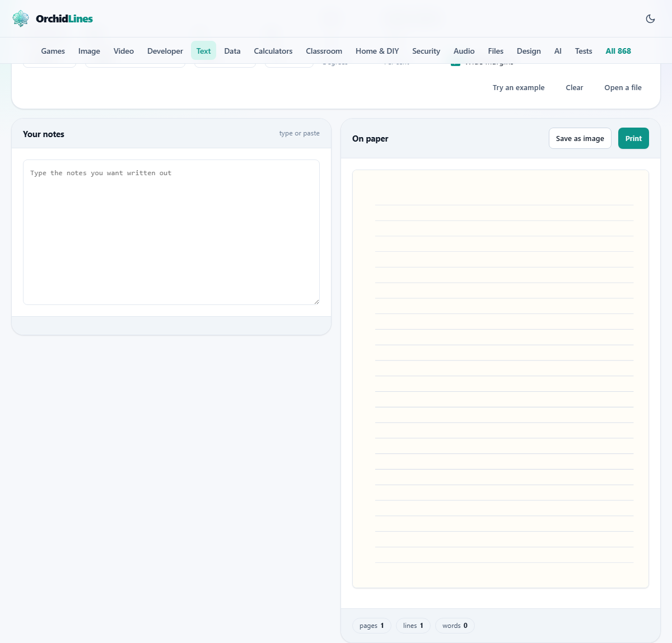Image resolution: width=672 pixels, height=643 pixels.
Task: Open the Files category
Action: (x=496, y=51)
